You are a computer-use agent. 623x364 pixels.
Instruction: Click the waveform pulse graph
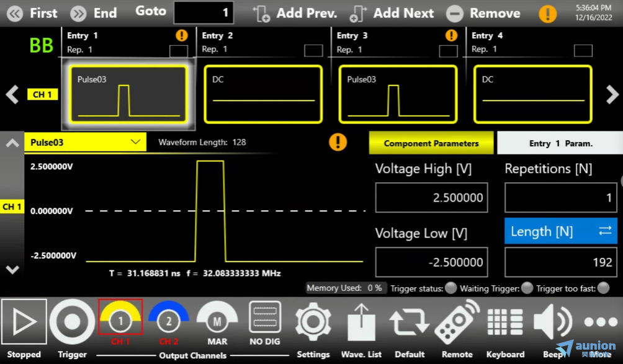point(225,211)
